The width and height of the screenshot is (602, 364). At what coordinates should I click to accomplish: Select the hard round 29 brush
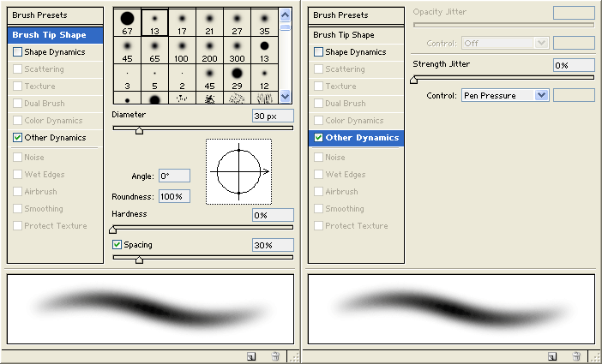(237, 77)
